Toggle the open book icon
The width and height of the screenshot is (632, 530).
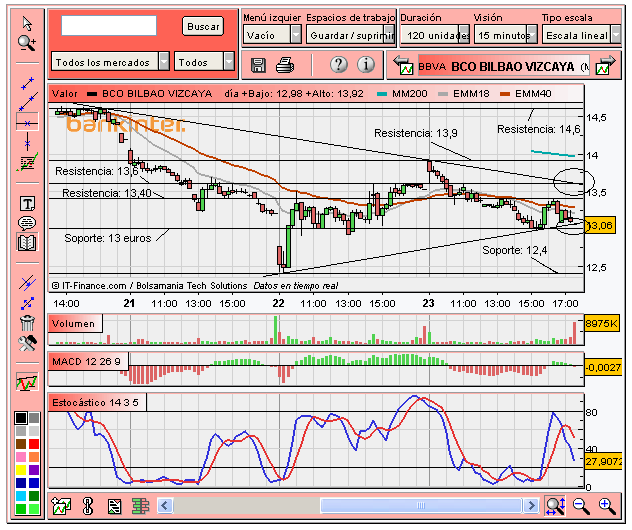[27, 242]
